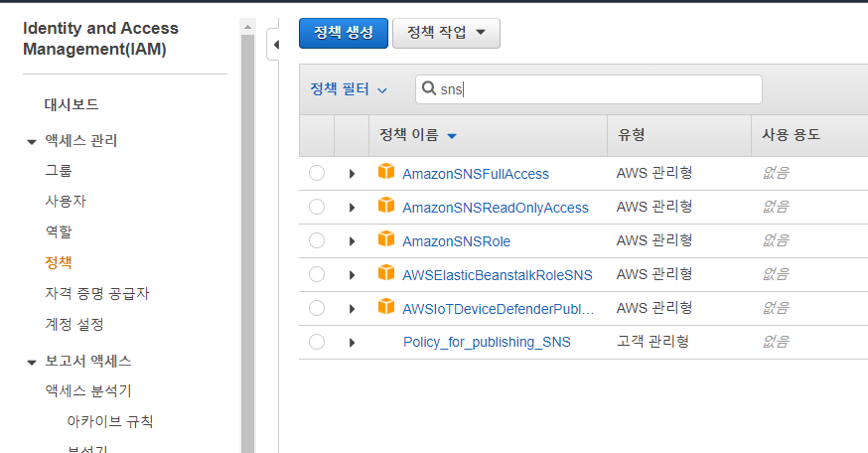Open the AWSElasticBeanstalkRoleSNS policy link

(x=498, y=275)
